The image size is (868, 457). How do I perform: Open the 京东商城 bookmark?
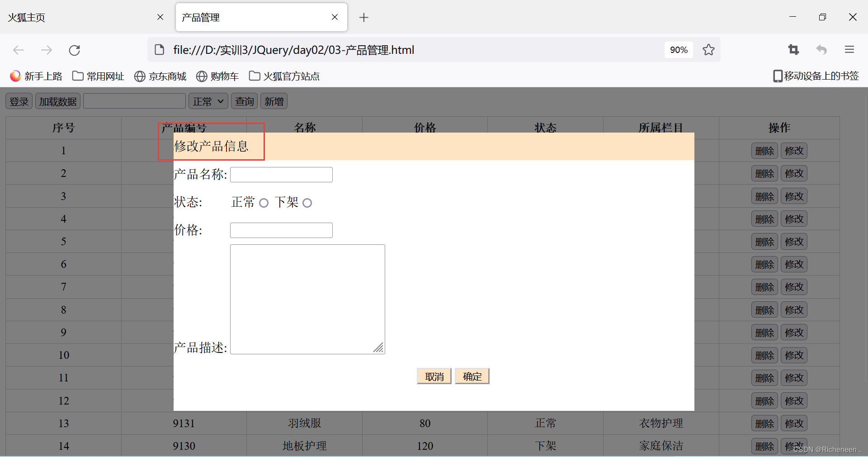(160, 76)
